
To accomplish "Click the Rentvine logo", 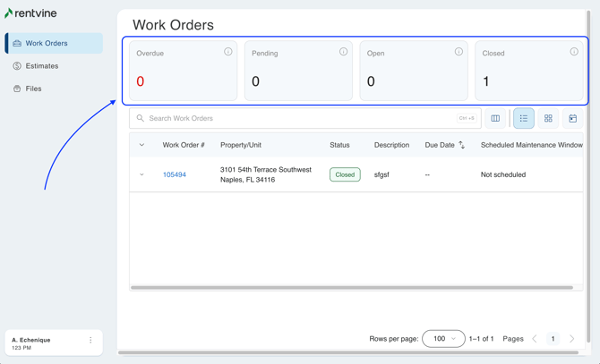I will click(x=30, y=13).
